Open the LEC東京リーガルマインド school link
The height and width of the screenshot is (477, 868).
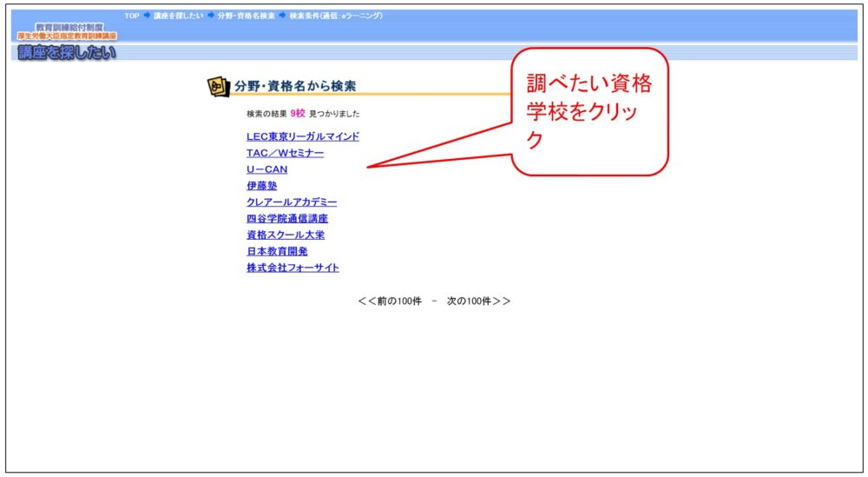tap(303, 136)
